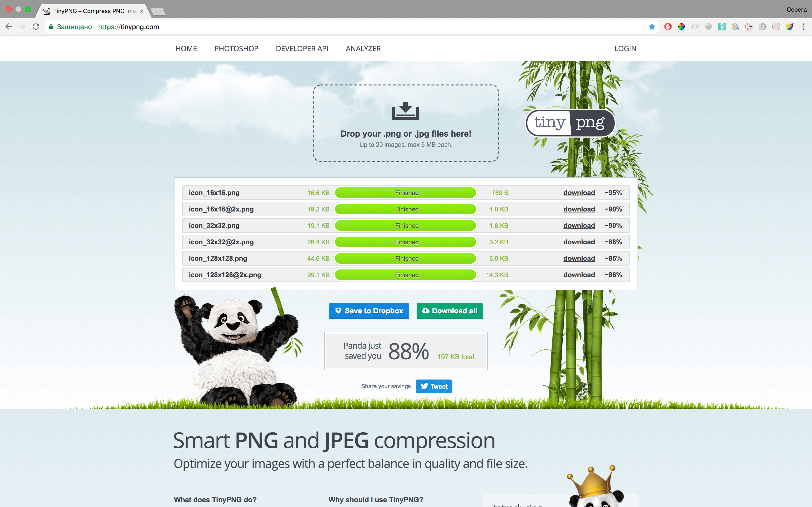The width and height of the screenshot is (812, 507).
Task: Click the Dropbox save icon button
Action: (337, 311)
